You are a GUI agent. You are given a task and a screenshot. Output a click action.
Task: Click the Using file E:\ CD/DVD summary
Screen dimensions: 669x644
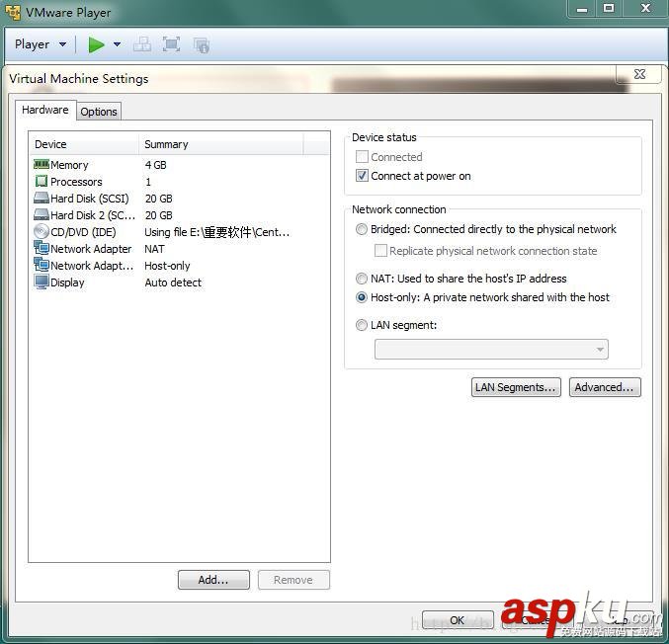217,232
